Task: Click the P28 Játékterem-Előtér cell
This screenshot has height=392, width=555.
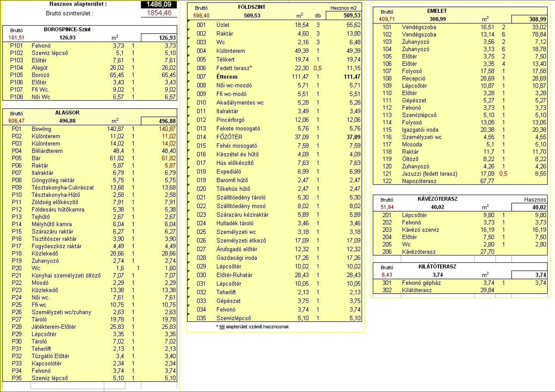Action: click(54, 327)
